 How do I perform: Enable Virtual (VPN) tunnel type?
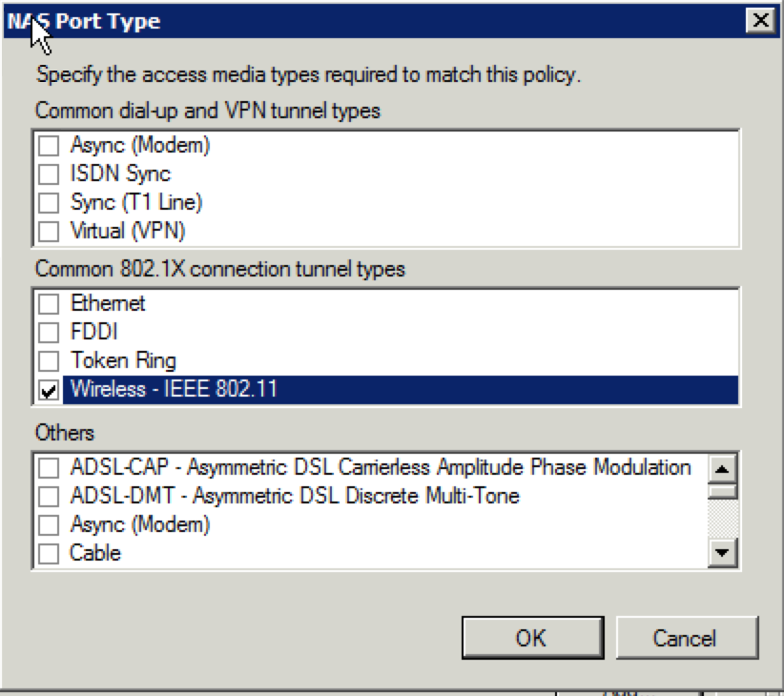(49, 232)
